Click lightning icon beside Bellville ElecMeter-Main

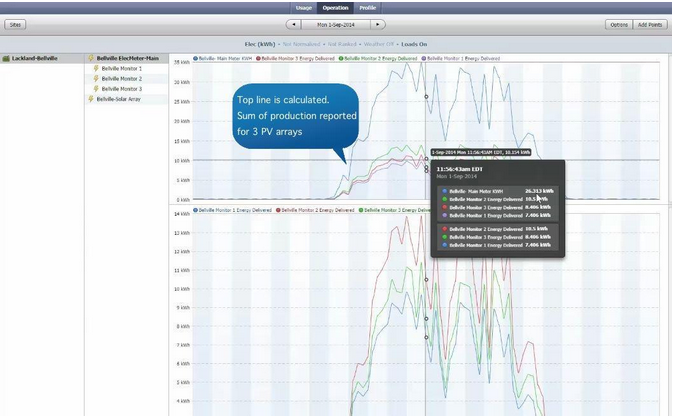click(91, 58)
